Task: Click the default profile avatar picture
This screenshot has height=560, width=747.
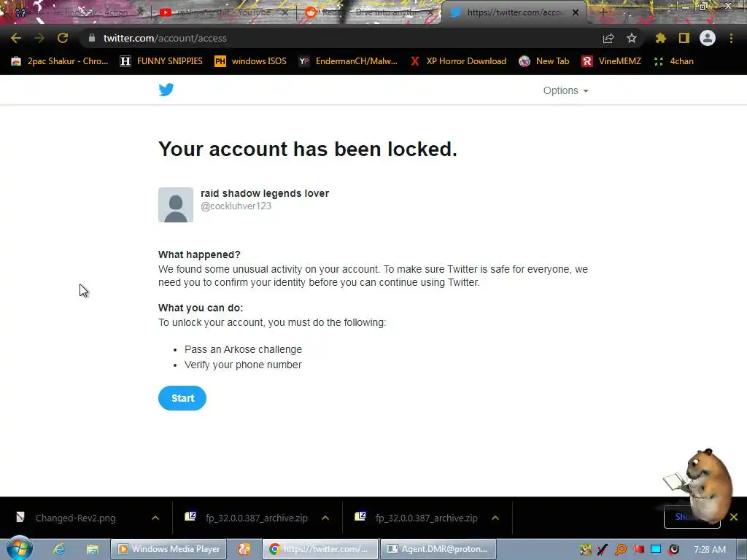Action: (x=176, y=205)
